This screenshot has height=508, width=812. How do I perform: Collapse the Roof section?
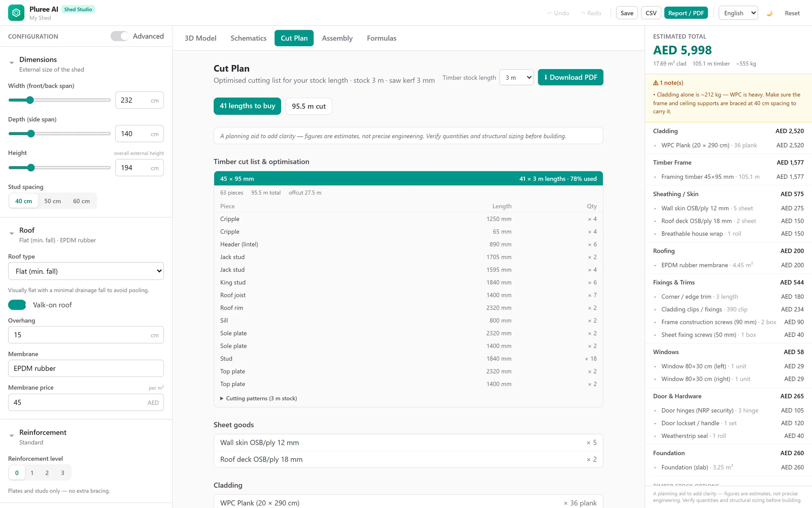click(11, 233)
